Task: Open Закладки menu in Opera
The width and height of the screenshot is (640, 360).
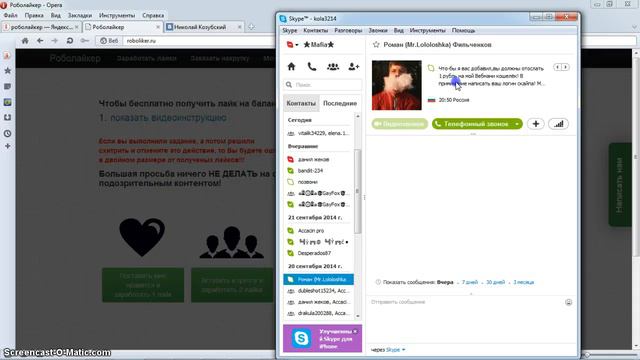Action: [80, 15]
